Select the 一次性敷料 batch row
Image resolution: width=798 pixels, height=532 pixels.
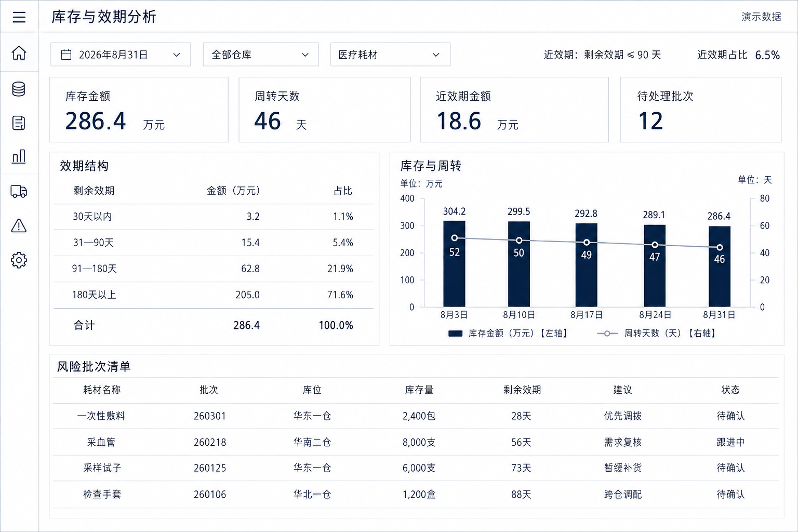416,416
